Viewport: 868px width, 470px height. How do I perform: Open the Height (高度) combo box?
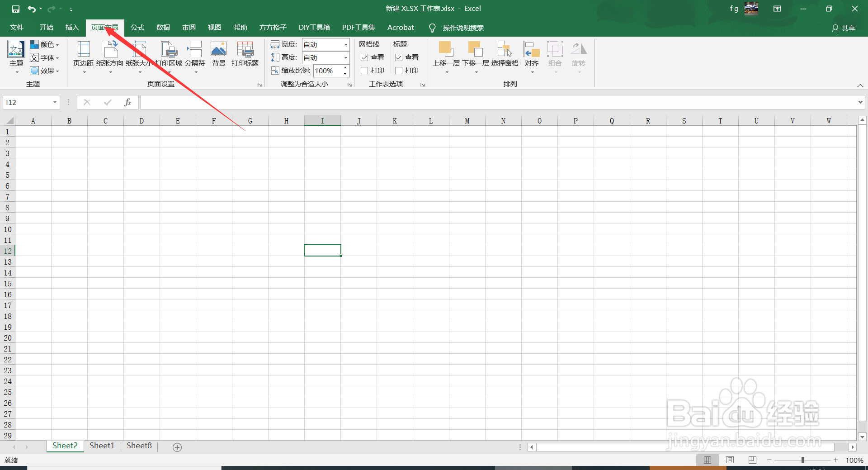tap(325, 57)
